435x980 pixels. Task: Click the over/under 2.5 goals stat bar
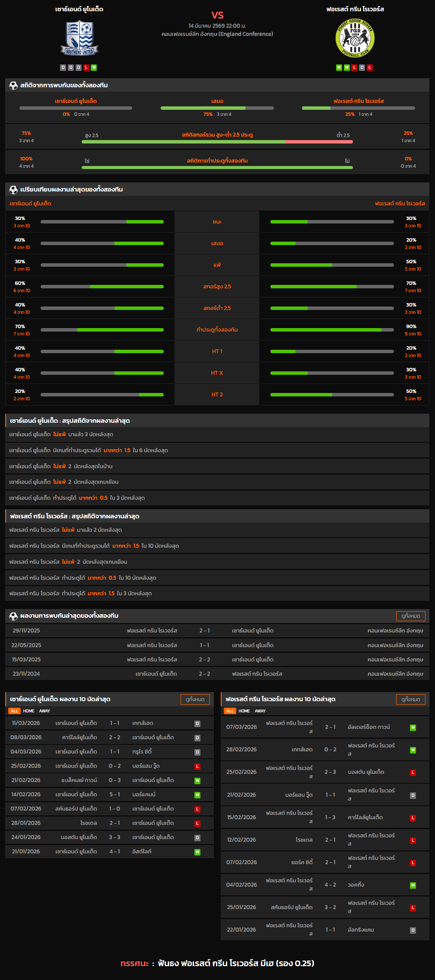[217, 141]
